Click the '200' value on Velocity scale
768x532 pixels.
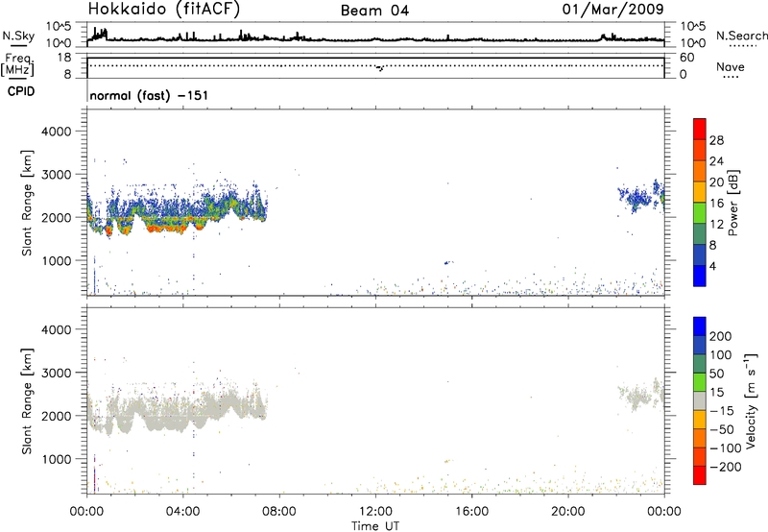(x=721, y=336)
